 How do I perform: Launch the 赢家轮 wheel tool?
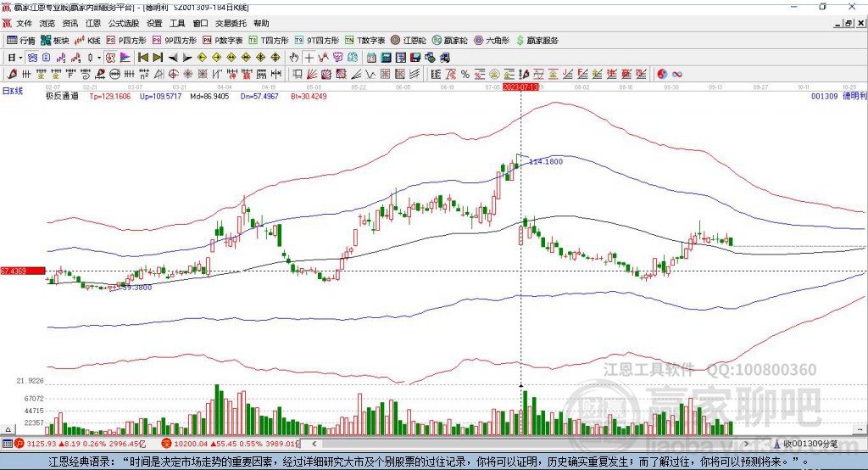tap(449, 41)
